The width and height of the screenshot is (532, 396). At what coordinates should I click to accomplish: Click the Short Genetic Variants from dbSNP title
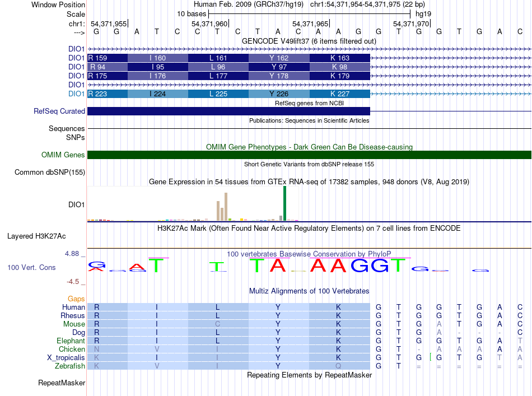[x=309, y=164]
